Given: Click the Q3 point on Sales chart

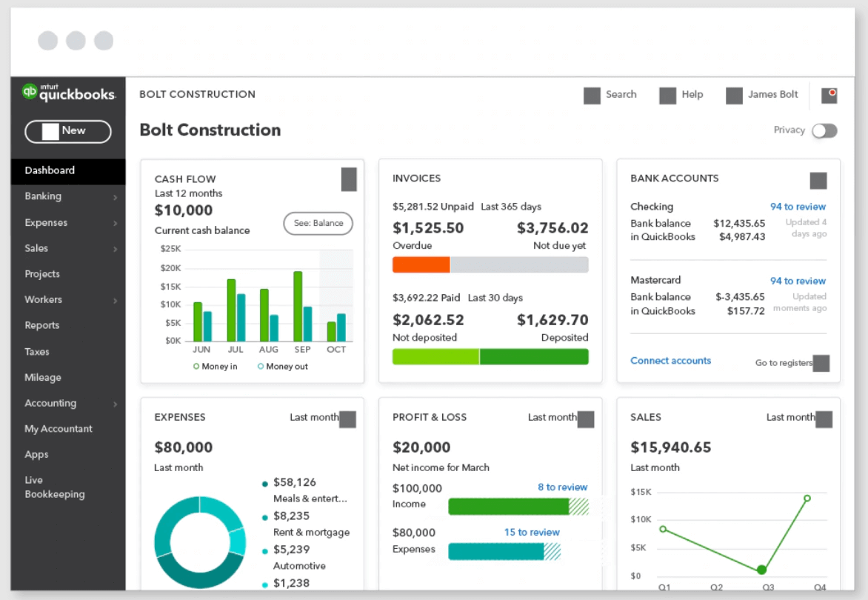Looking at the screenshot, I should pyautogui.click(x=761, y=570).
